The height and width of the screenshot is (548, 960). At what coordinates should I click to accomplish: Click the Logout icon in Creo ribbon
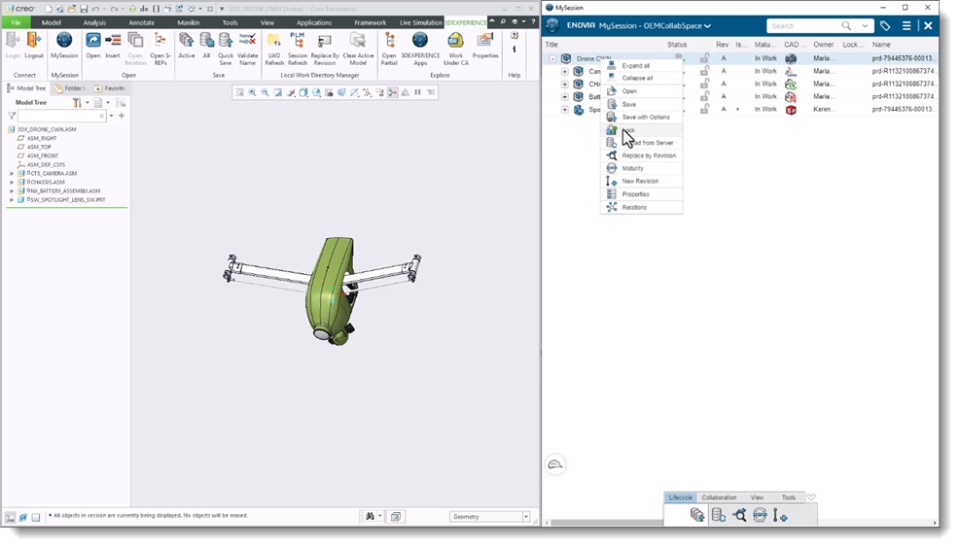pos(34,41)
